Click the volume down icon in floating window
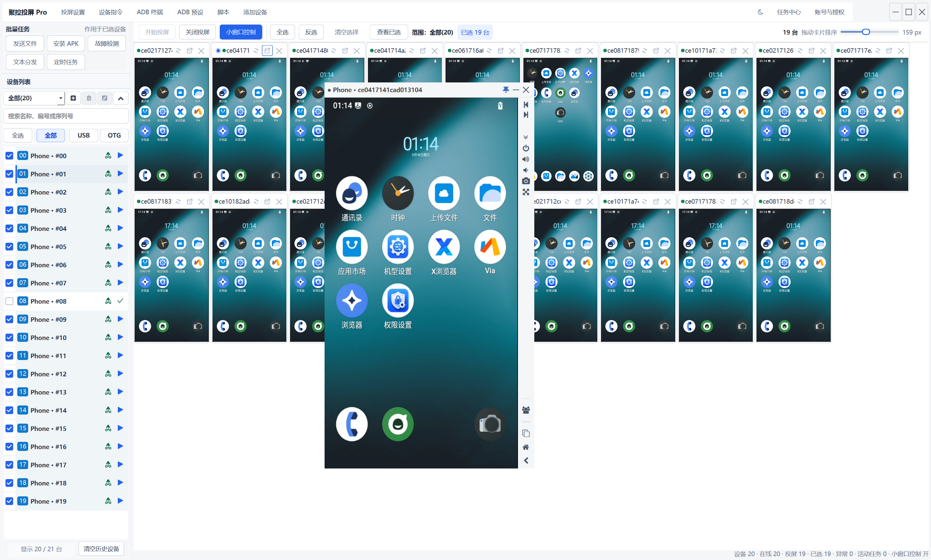The height and width of the screenshot is (560, 931). (x=526, y=170)
